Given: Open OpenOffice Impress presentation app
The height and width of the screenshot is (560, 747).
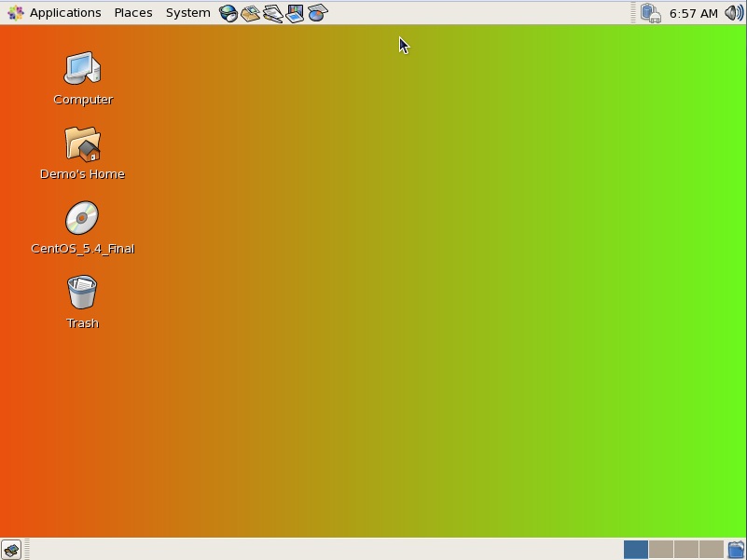Looking at the screenshot, I should point(296,12).
